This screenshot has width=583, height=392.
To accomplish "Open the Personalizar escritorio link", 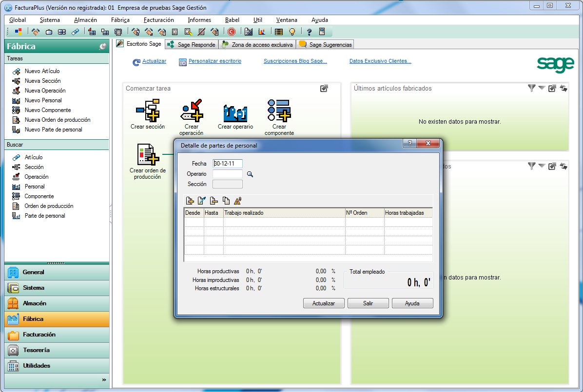I will coord(215,61).
